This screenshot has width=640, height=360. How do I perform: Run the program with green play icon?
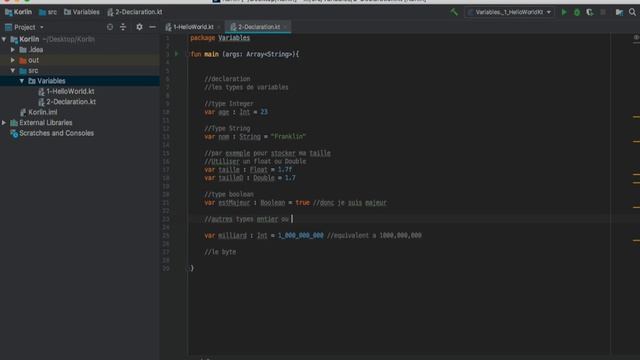coord(564,12)
